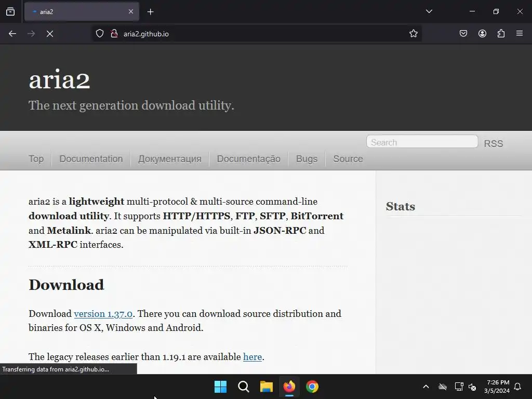This screenshot has height=399, width=532.
Task: Click 'BitTorrent' in the description text
Action: click(317, 216)
